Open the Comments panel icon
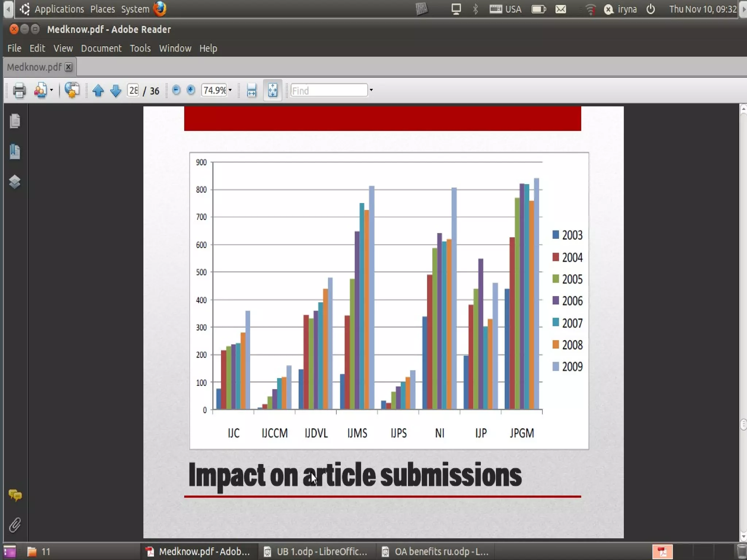The image size is (747, 560). click(x=15, y=495)
